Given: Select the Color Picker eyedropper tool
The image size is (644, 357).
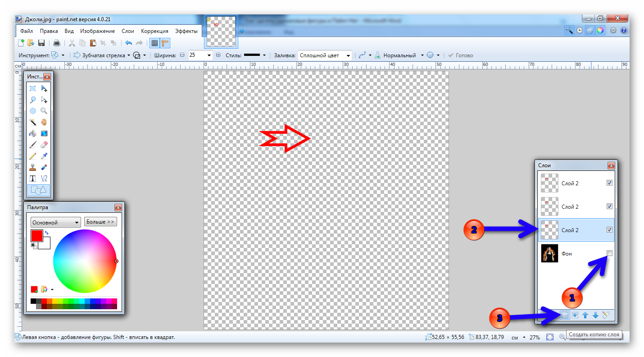Looking at the screenshot, I should coord(44,156).
